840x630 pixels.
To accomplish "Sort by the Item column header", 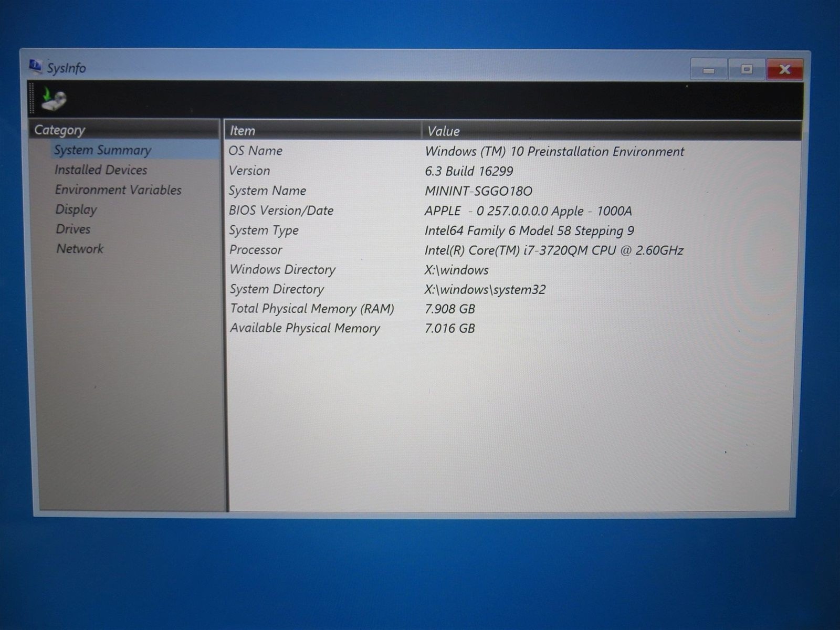I will click(x=322, y=131).
